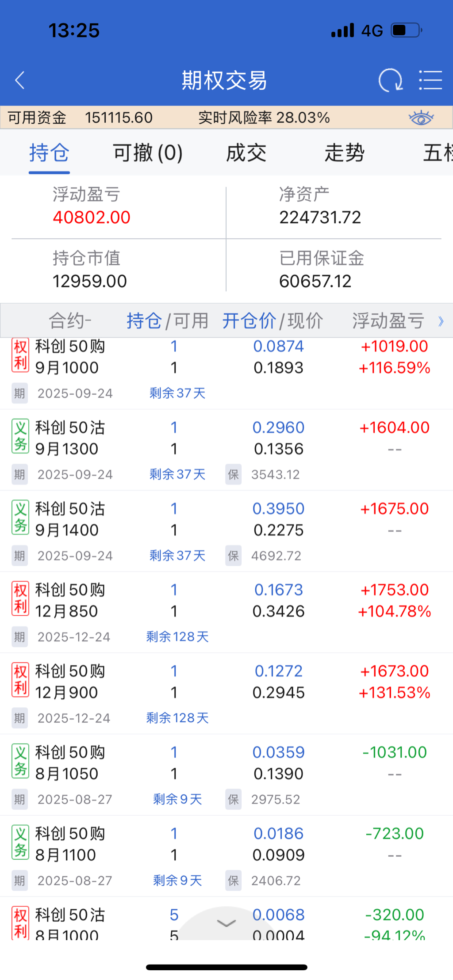Open the list menu icon
This screenshot has width=453, height=980.
tap(430, 80)
